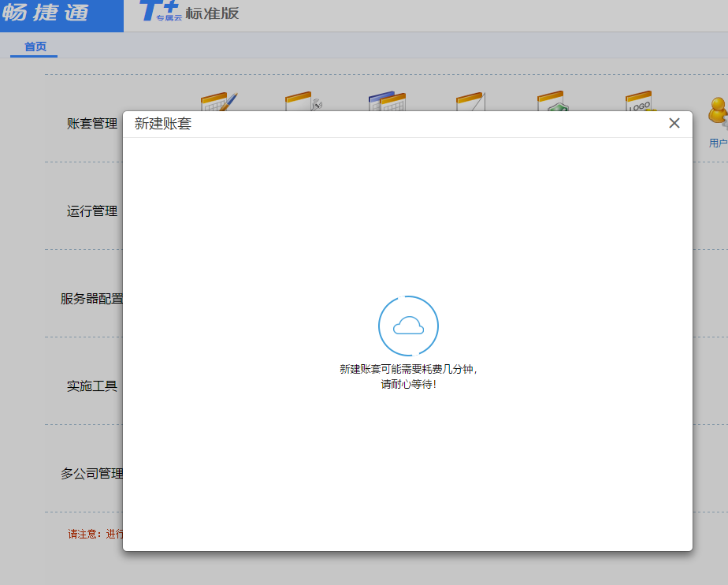Click the LOGO settings calendar icon
Viewport: 728px width, 585px height.
tap(641, 101)
